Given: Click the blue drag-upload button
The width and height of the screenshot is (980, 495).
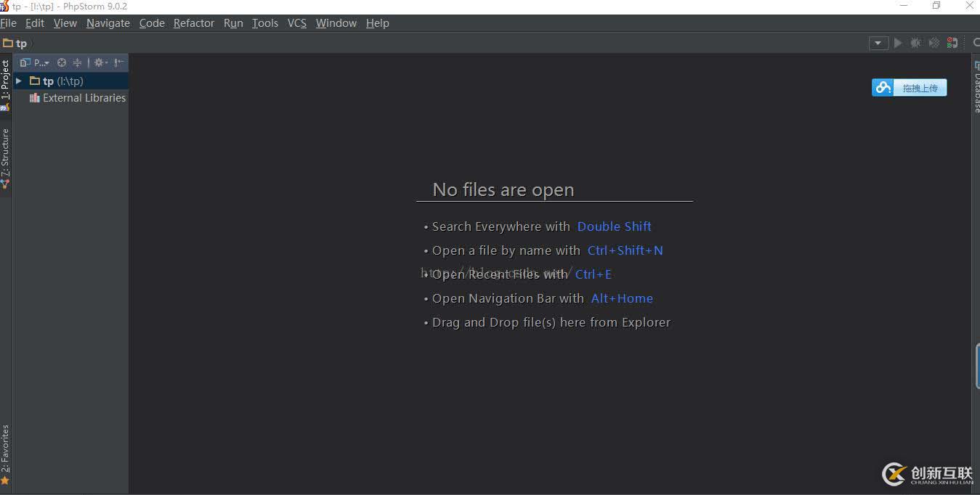Looking at the screenshot, I should coord(910,88).
